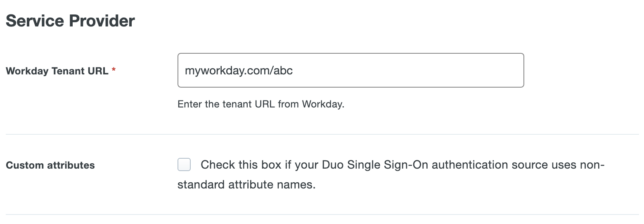Click the red required asterisk
This screenshot has width=644, height=224.
pyautogui.click(x=114, y=70)
